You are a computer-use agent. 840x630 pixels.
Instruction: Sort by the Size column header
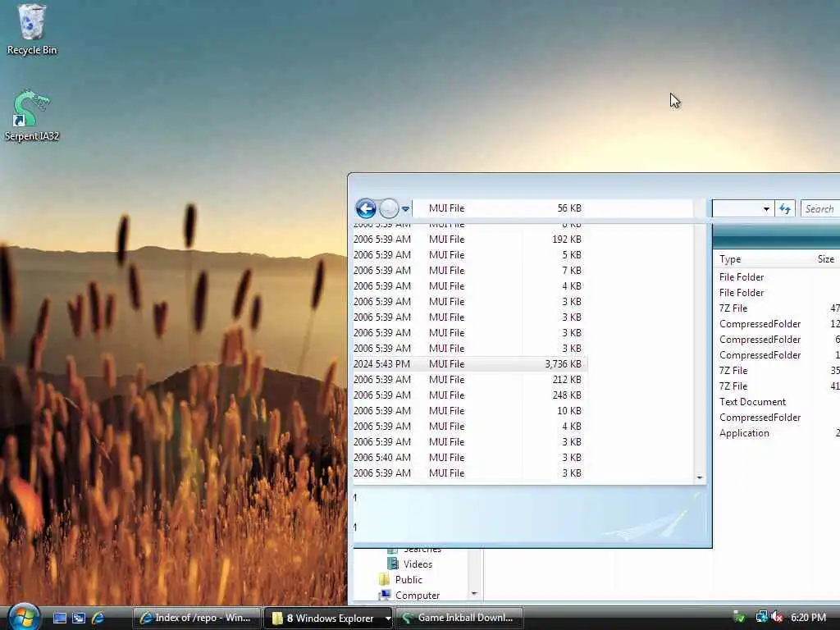[825, 259]
